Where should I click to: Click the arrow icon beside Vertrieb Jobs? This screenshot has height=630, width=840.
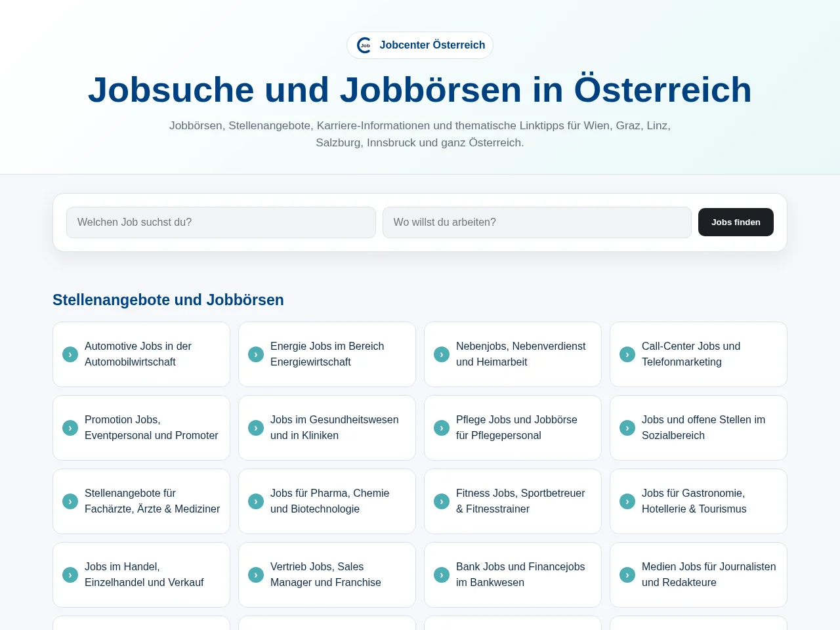point(256,575)
